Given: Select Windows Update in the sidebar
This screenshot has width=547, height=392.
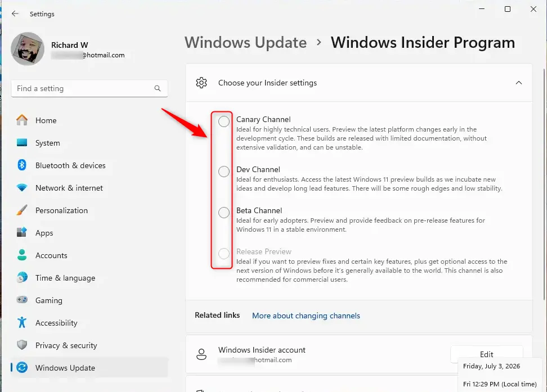Looking at the screenshot, I should point(89,368).
